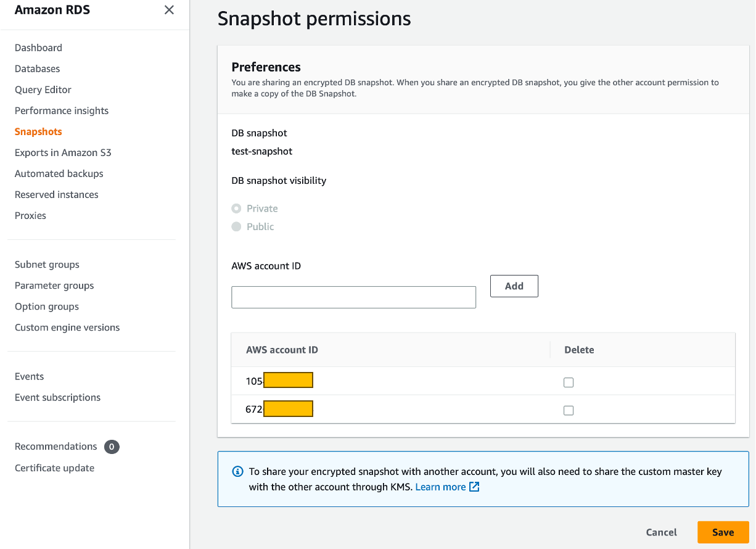
Task: Save the snapshot permissions
Action: point(723,532)
